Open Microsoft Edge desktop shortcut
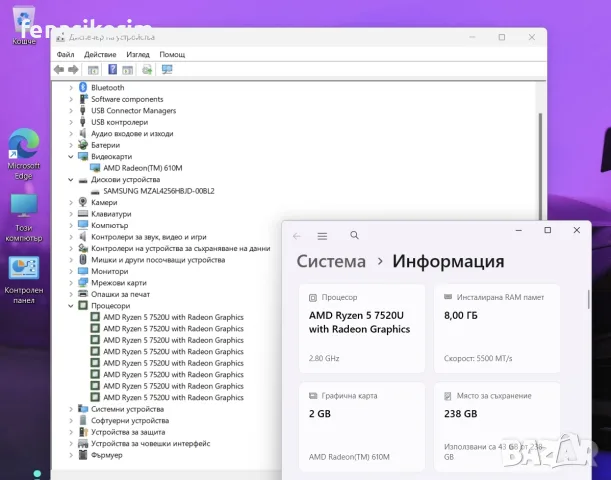 click(24, 154)
